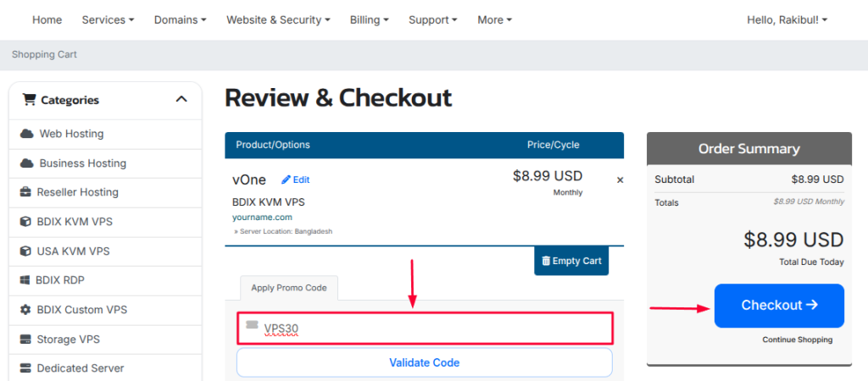The width and height of the screenshot is (868, 381).
Task: Click the gear icon beside BDIX Custom VPS
Action: click(25, 310)
